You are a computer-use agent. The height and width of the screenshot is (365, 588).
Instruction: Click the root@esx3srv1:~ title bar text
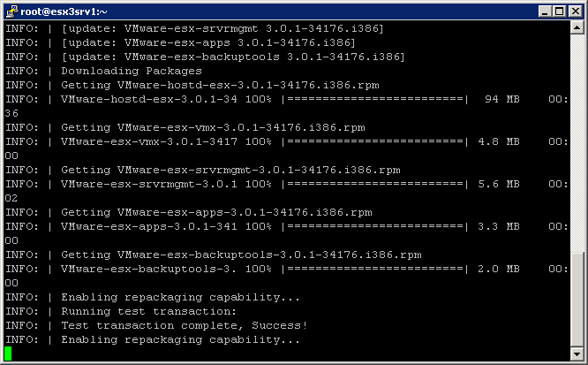pos(62,11)
